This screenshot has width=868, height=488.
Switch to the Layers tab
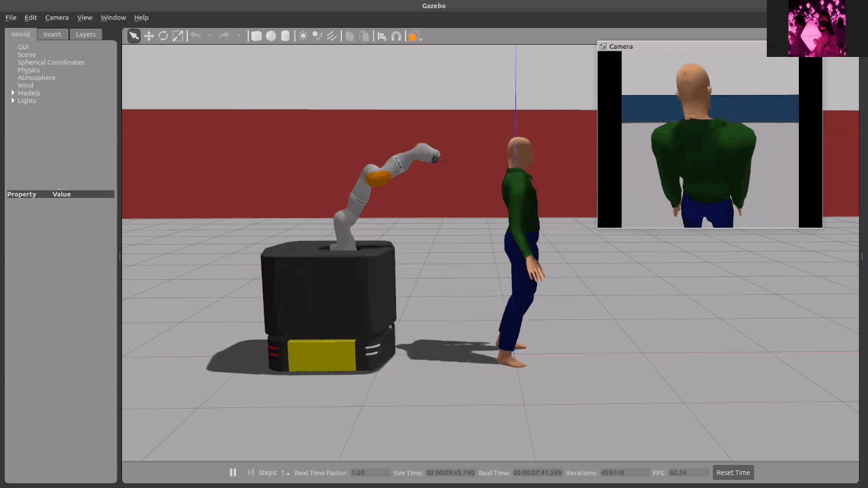click(85, 34)
